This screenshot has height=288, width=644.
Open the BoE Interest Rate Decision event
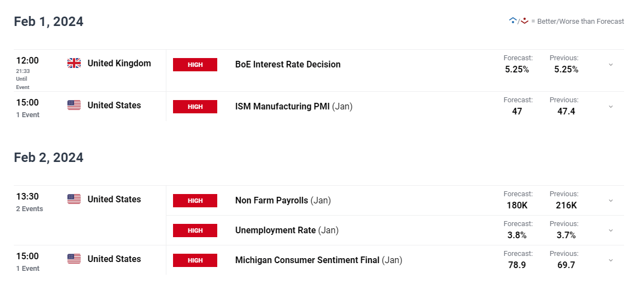(288, 65)
